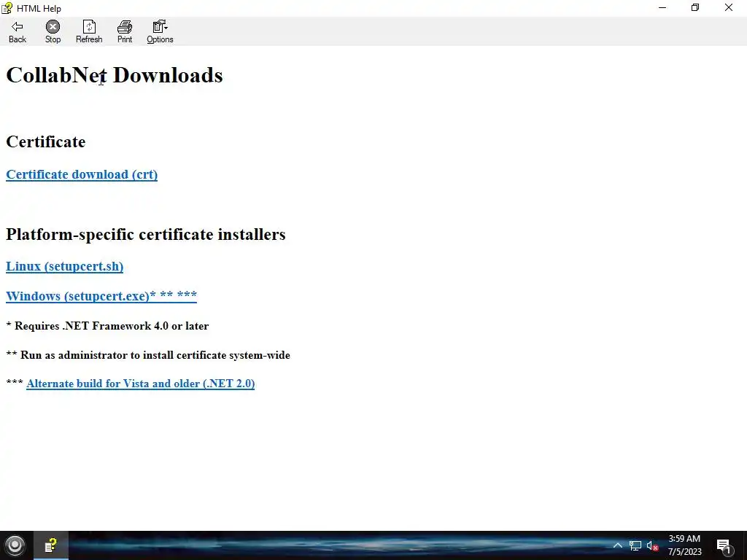Open the Certificate download (crt) link
Viewport: 747px width, 560px height.
click(82, 174)
